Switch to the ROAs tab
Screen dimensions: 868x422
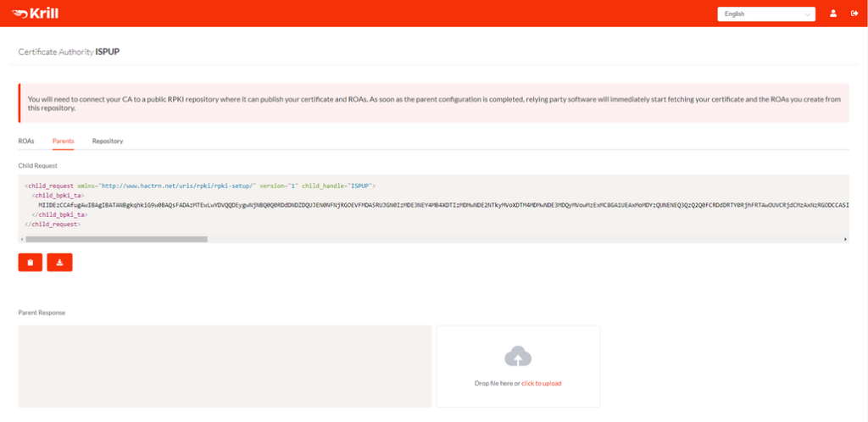26,141
